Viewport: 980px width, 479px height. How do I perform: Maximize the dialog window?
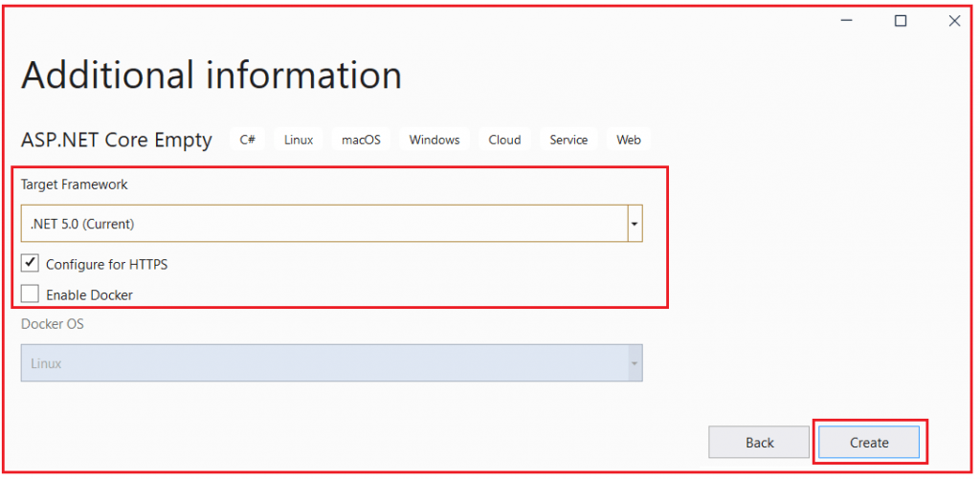pyautogui.click(x=900, y=21)
